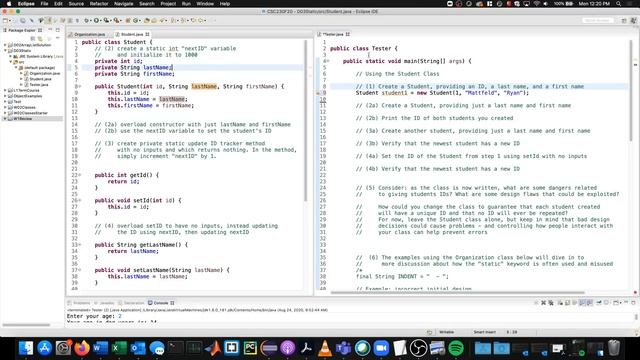The image size is (640, 360).
Task: Click vertical scrollbar of Student.java editor
Action: pos(305,121)
